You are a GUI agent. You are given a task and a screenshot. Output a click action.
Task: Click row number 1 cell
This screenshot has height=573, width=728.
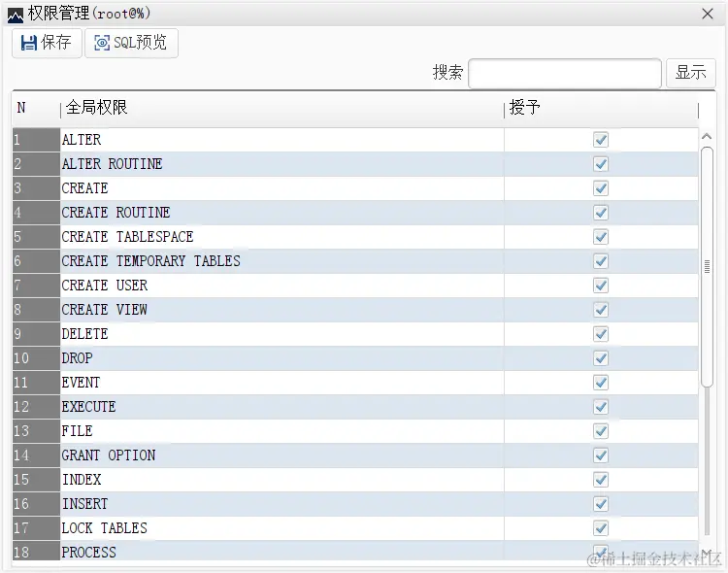pyautogui.click(x=36, y=140)
